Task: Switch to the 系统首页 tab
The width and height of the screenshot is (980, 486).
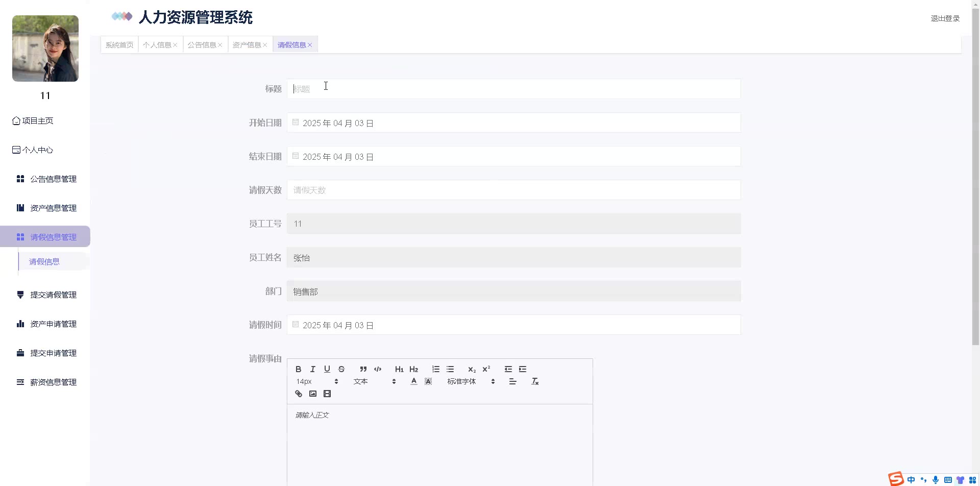Action: (x=119, y=45)
